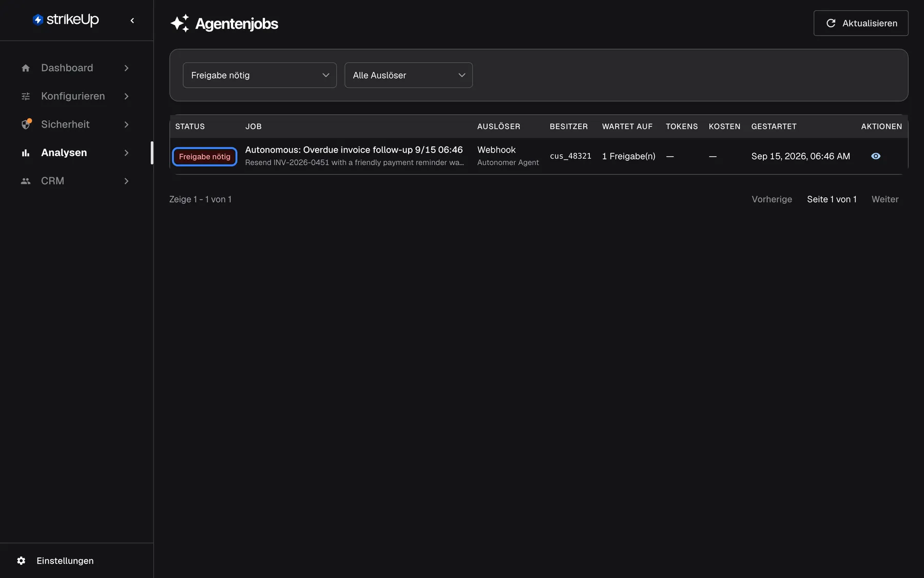
Task: Click the Aktualisieren refresh button
Action: [861, 23]
